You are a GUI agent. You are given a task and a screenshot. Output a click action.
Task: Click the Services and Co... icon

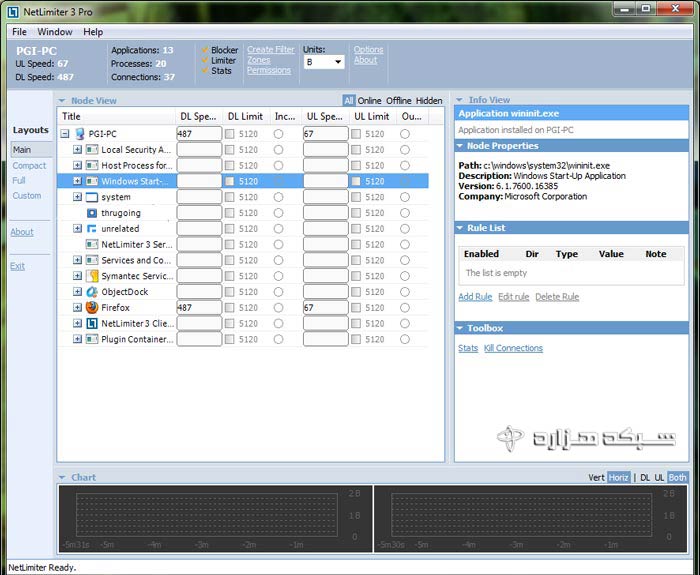tap(92, 260)
